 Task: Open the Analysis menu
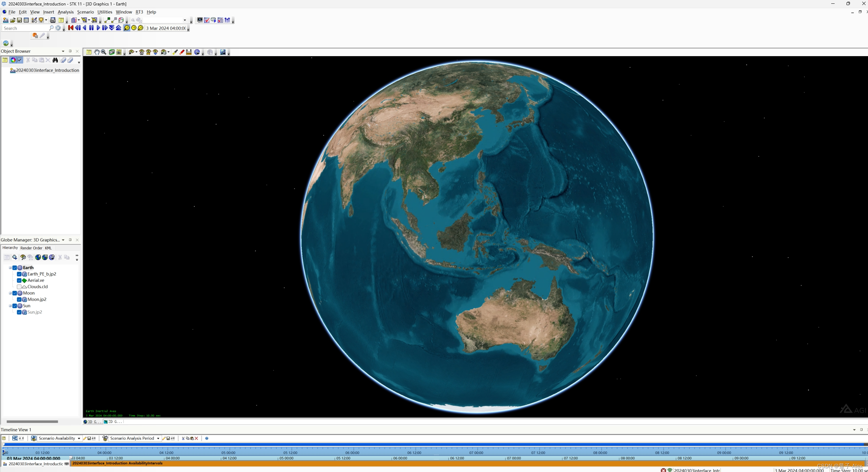pyautogui.click(x=65, y=12)
